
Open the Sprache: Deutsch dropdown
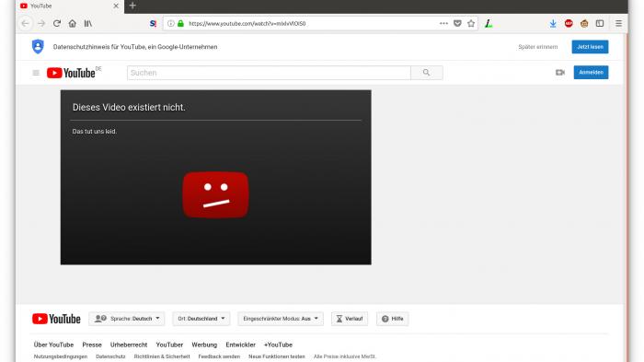[x=127, y=319]
